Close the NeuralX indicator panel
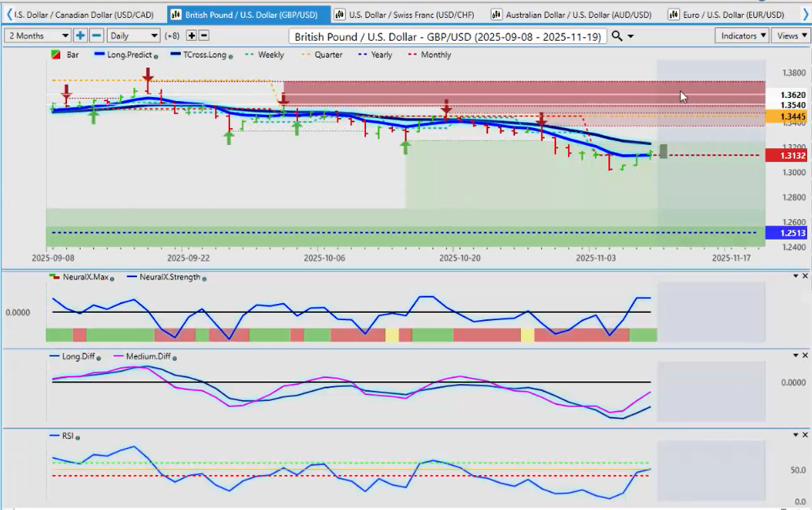 [x=805, y=276]
